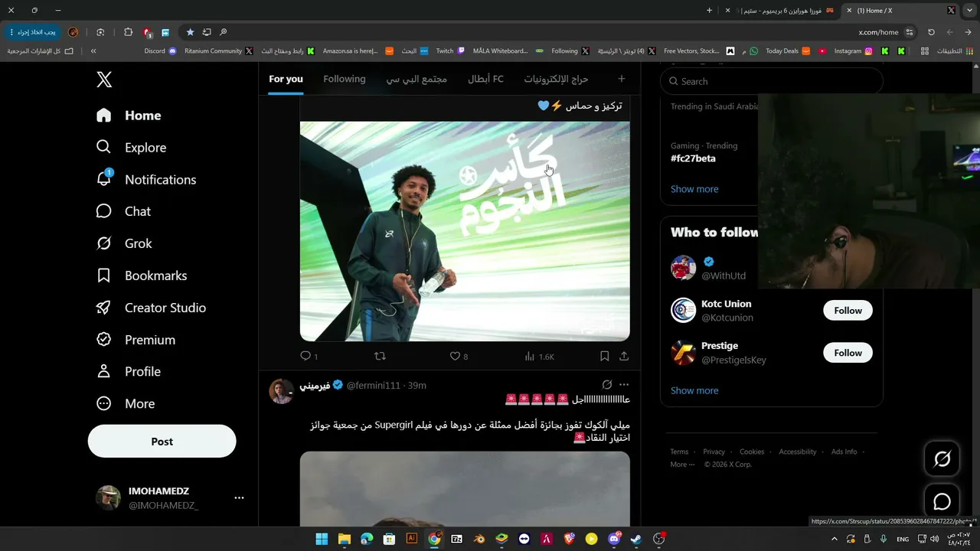Open the #fc27beta trend
980x551 pixels.
tap(693, 158)
